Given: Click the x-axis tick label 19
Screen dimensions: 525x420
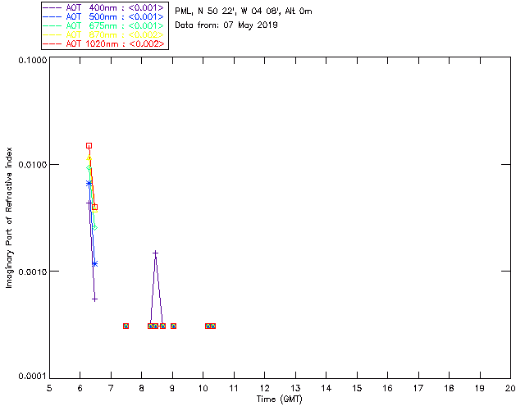Looking at the screenshot, I should point(480,388).
